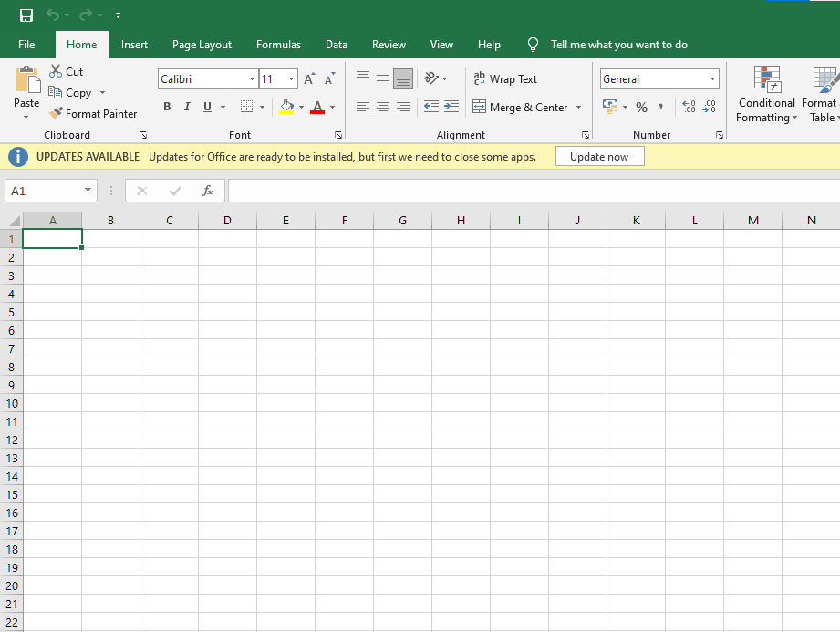Click the Save icon in quick access toolbar
The height and width of the screenshot is (632, 840).
[x=26, y=15]
